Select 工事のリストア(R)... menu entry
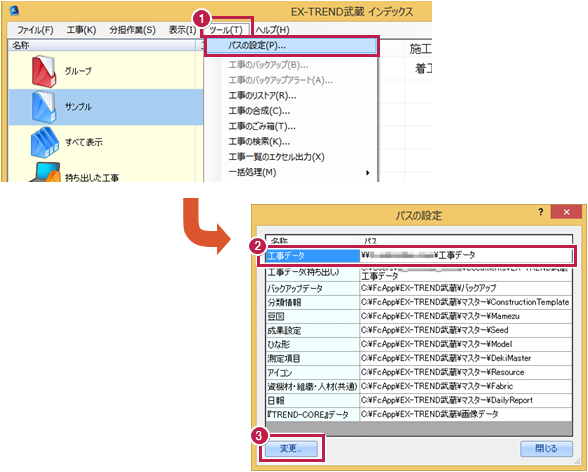This screenshot has width=588, height=472. point(262,96)
